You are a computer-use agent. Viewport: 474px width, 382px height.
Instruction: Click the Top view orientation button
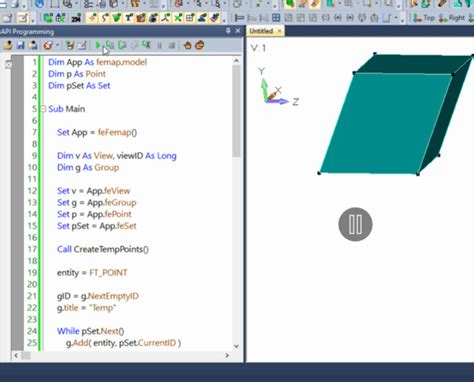[424, 18]
